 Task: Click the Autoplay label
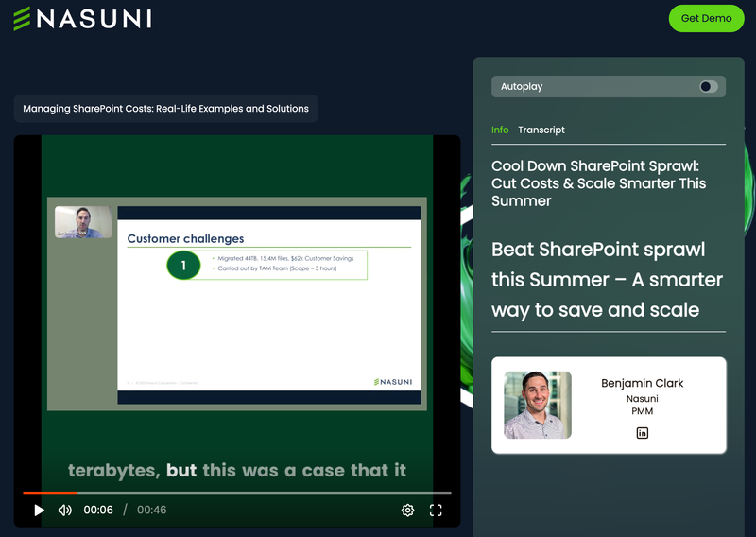tap(522, 86)
